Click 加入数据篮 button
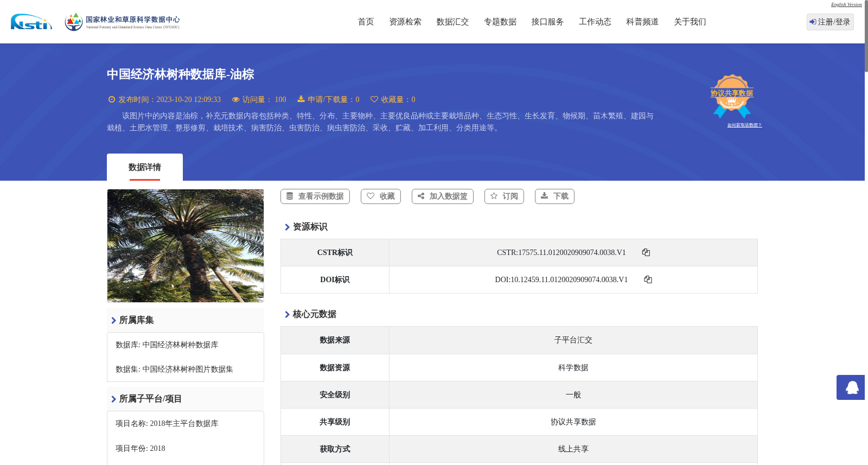The height and width of the screenshot is (465, 868). (x=443, y=196)
